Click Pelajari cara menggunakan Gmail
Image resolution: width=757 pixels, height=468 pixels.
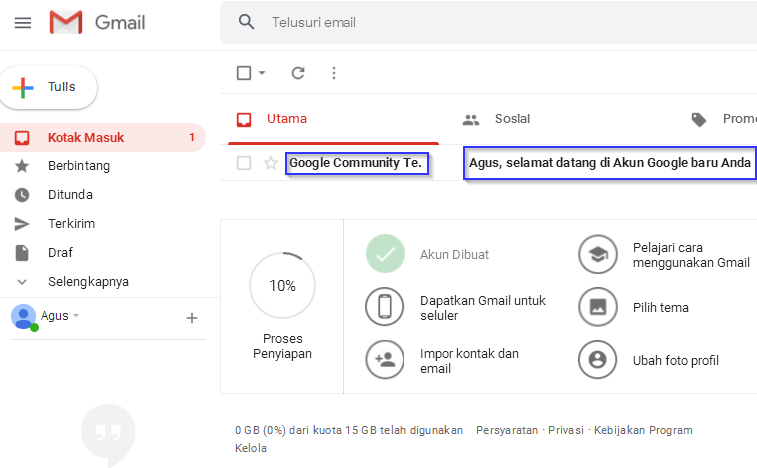click(x=691, y=255)
